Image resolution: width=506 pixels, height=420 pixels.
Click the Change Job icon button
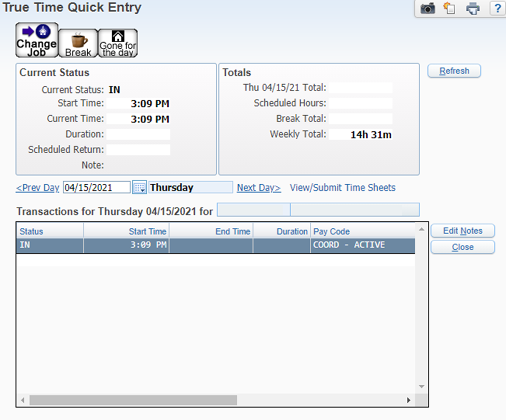pyautogui.click(x=37, y=40)
